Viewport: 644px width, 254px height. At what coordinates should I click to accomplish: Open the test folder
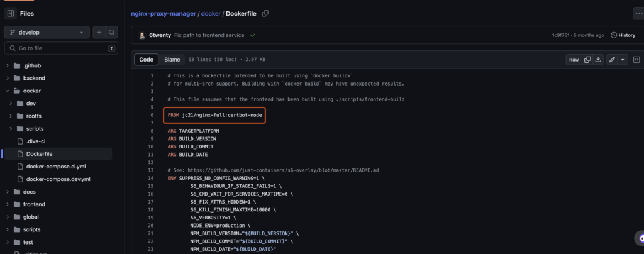pos(28,242)
